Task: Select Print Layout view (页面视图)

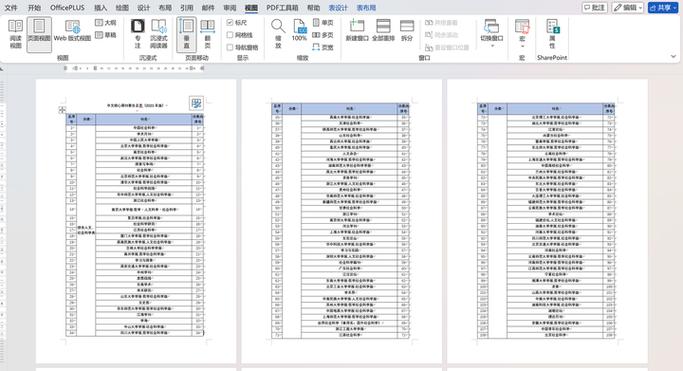Action: click(x=39, y=34)
